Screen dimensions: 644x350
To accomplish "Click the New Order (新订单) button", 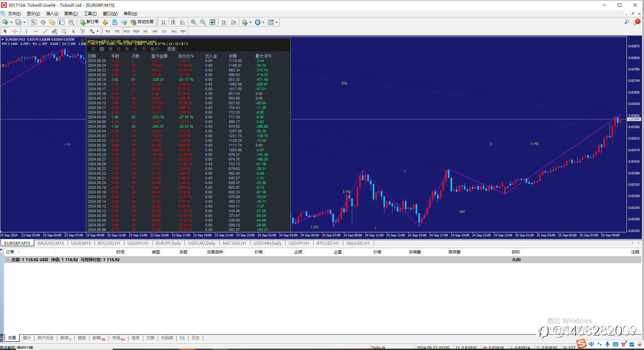I will (89, 22).
